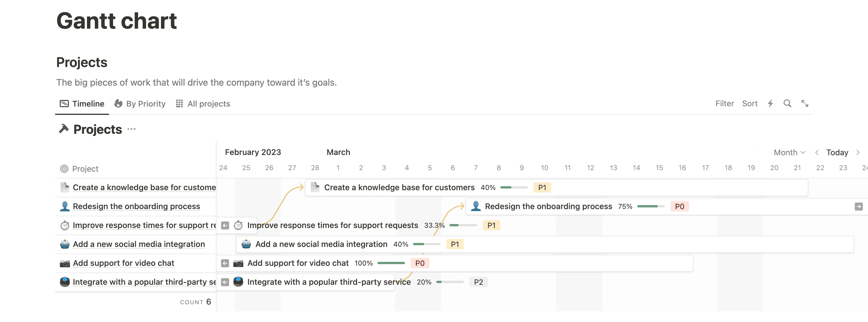Open the options menu next to Projects
Viewport: 868px width, 322px height.
point(131,129)
